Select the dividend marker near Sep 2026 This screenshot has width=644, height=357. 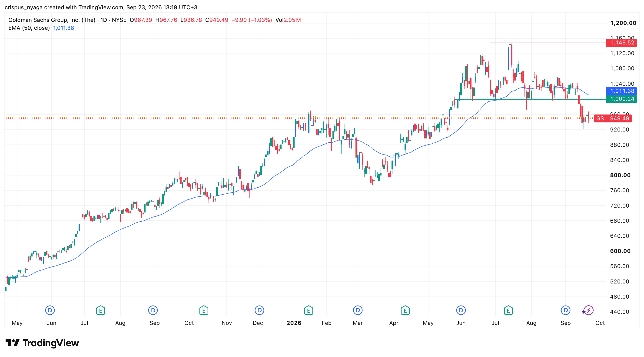click(x=565, y=310)
